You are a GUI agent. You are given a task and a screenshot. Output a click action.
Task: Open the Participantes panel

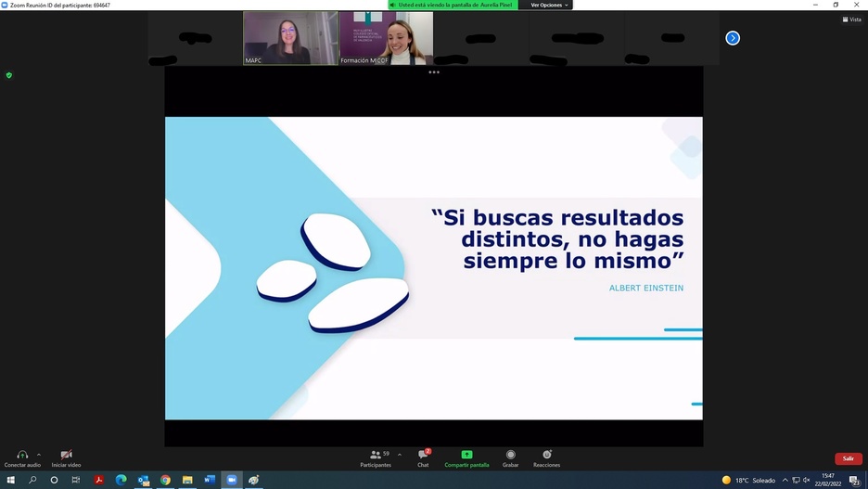tap(376, 455)
